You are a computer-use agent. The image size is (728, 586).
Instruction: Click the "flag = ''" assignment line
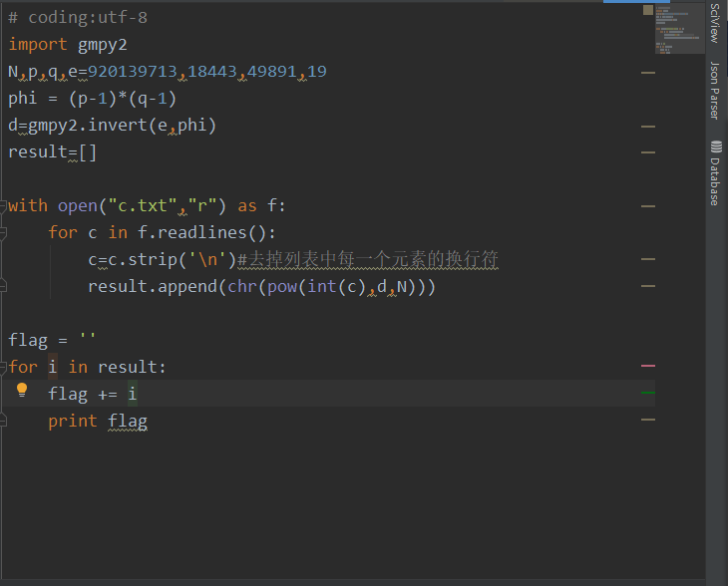coord(52,340)
